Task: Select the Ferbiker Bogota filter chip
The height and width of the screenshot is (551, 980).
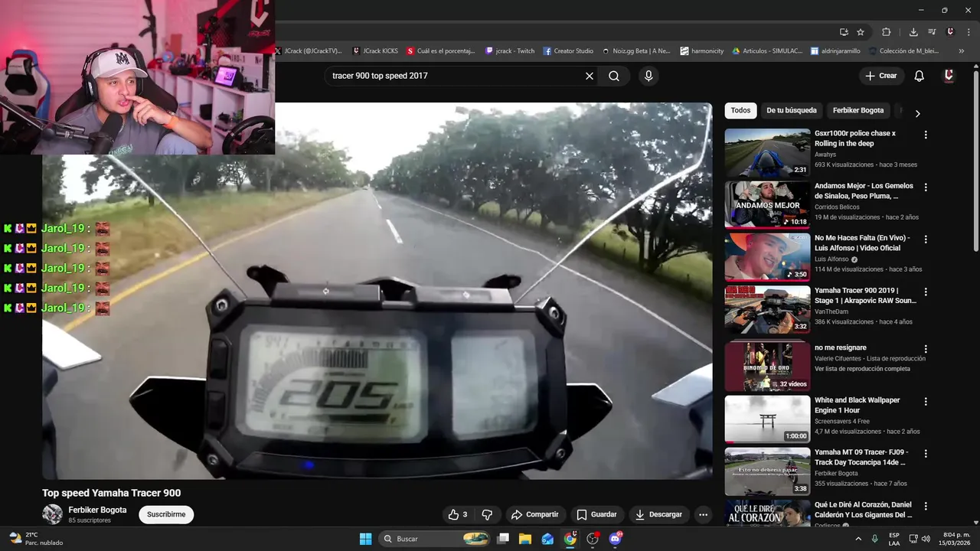Action: click(858, 110)
